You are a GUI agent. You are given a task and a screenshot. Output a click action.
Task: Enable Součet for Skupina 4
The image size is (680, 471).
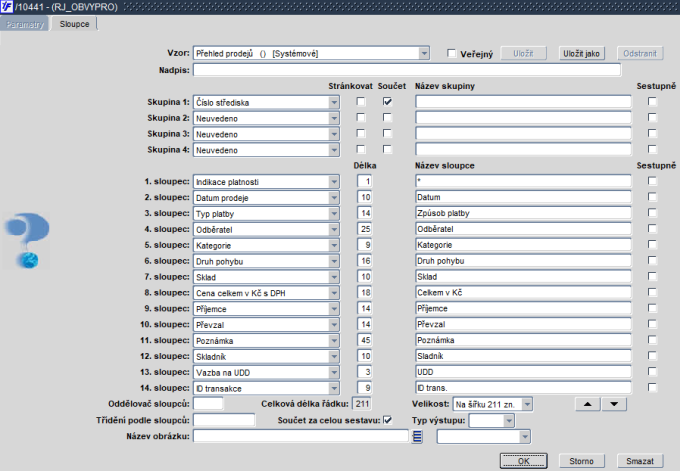point(387,149)
